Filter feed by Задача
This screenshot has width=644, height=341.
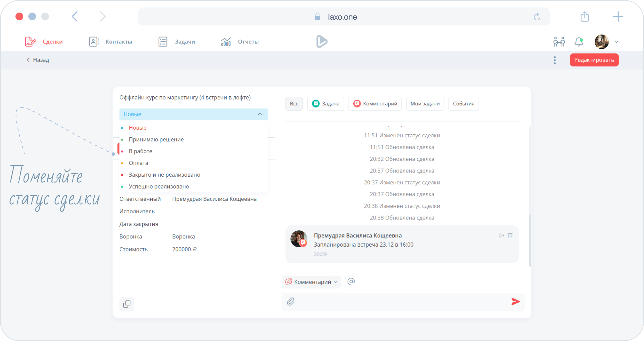(x=326, y=104)
